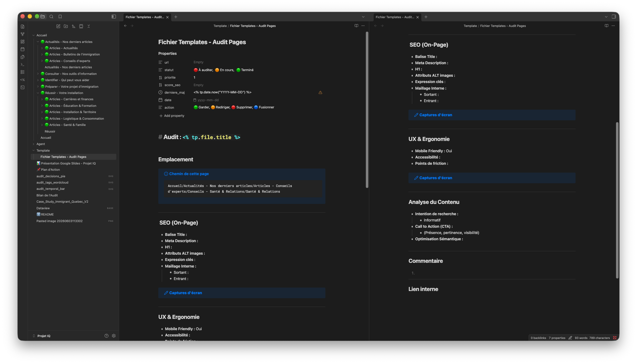Screen dimensions: 637x364
Task: Open settings gear at sidebar bottom
Action: [114, 336]
